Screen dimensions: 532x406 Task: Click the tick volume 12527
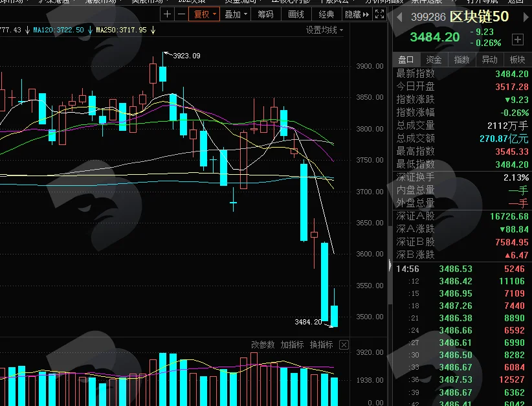(512, 379)
